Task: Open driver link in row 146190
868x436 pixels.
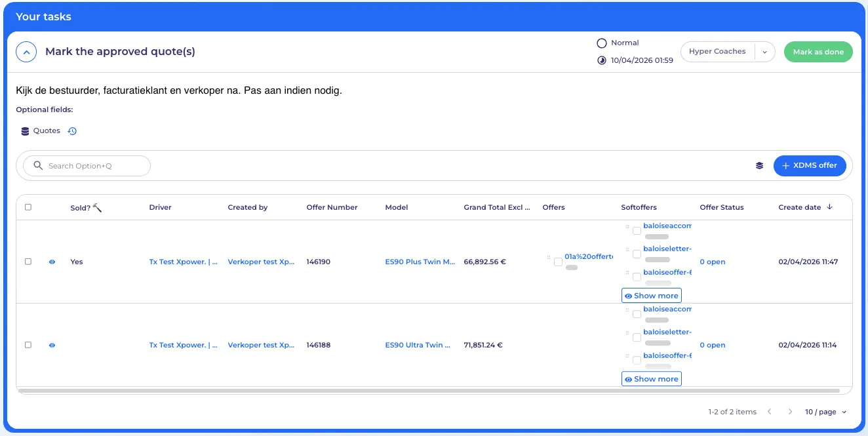Action: (x=184, y=262)
